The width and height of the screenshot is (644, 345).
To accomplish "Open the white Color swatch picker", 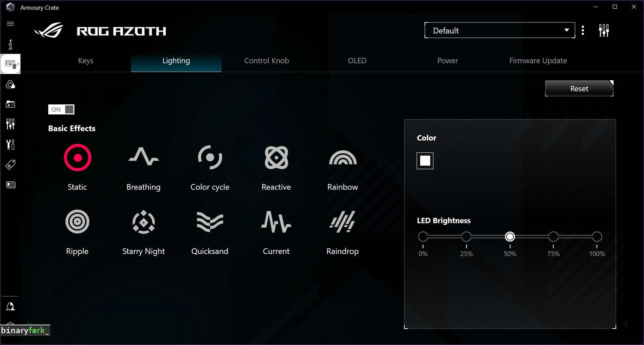I will click(x=425, y=161).
